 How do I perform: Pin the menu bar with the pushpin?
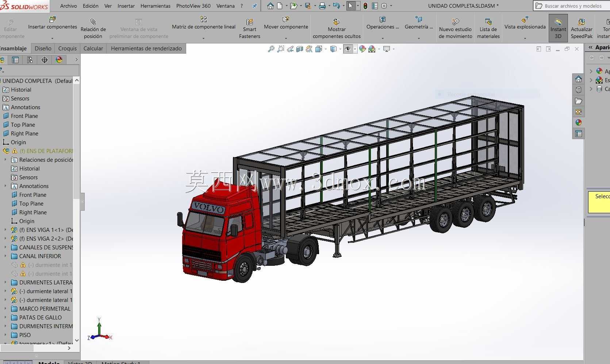click(254, 6)
